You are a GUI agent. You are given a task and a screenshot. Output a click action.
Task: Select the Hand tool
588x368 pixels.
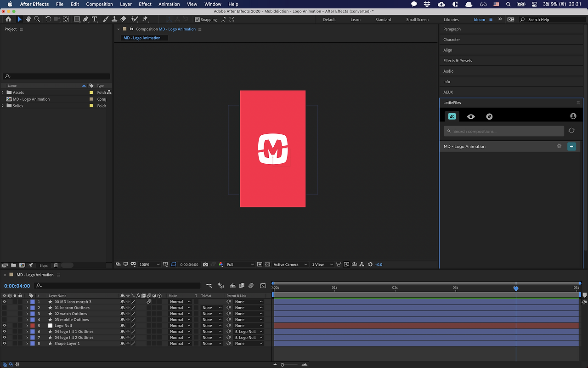pos(28,19)
